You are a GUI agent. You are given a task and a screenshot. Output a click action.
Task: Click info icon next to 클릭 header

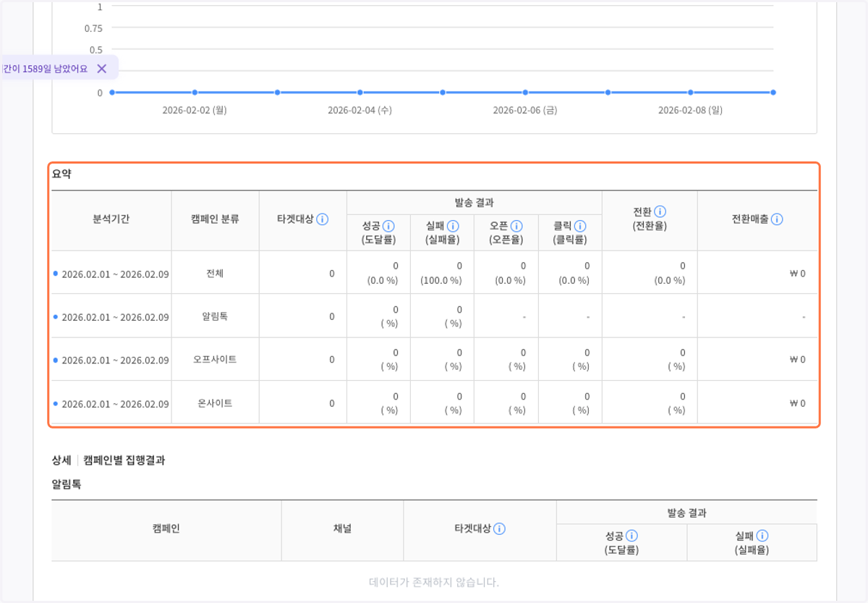[580, 227]
